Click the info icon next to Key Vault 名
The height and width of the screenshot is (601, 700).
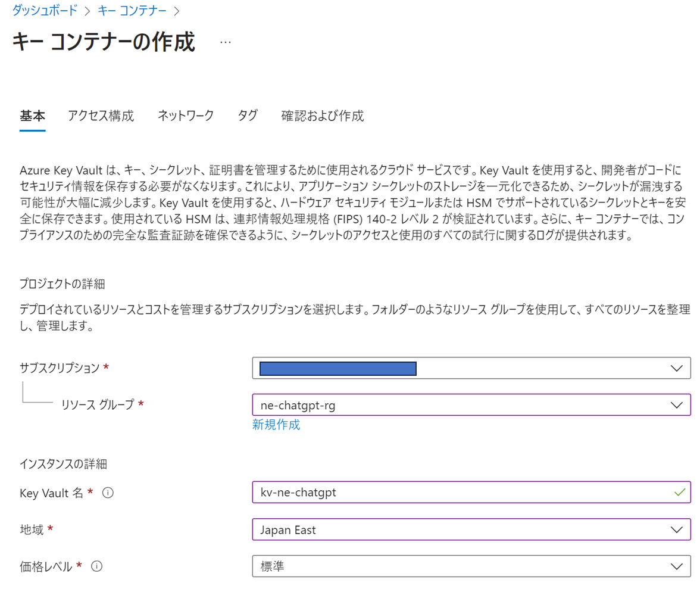point(108,493)
